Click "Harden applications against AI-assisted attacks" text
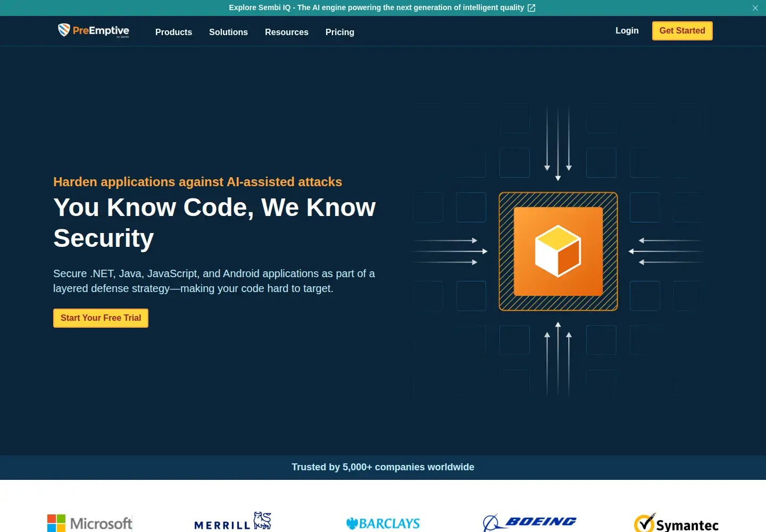The image size is (766, 532). coord(197,182)
